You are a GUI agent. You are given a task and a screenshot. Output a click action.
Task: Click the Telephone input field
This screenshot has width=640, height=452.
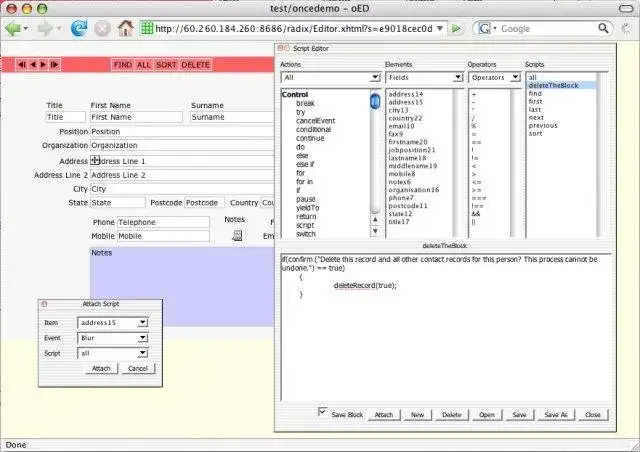[x=163, y=222]
